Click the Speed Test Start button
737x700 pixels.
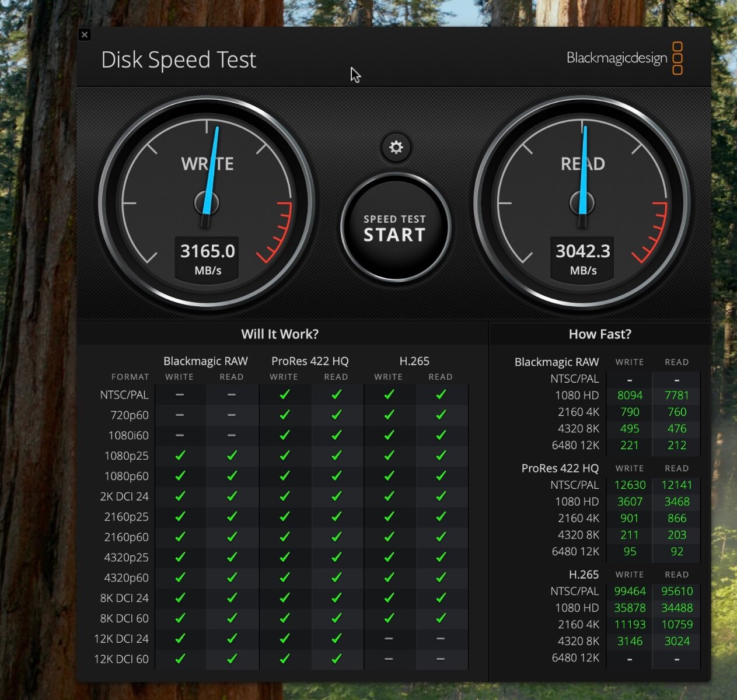[395, 228]
